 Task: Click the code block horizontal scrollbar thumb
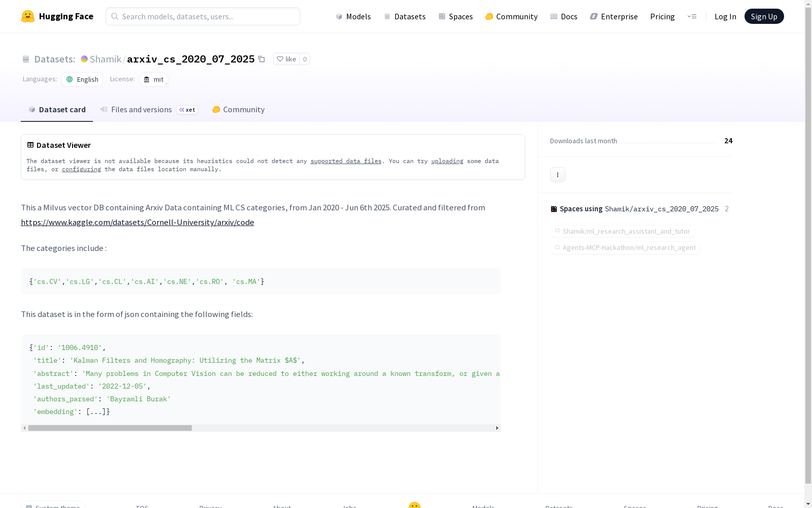[110, 428]
